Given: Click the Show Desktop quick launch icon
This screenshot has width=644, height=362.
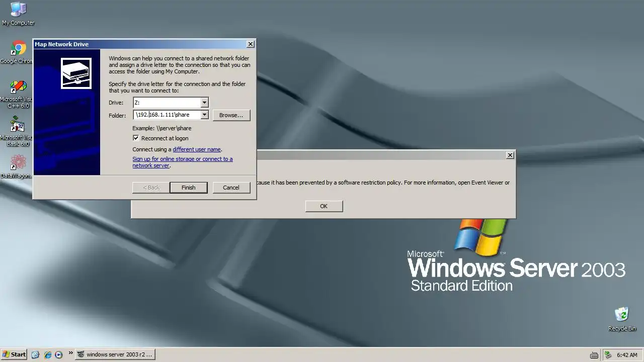Looking at the screenshot, I should 35,354.
